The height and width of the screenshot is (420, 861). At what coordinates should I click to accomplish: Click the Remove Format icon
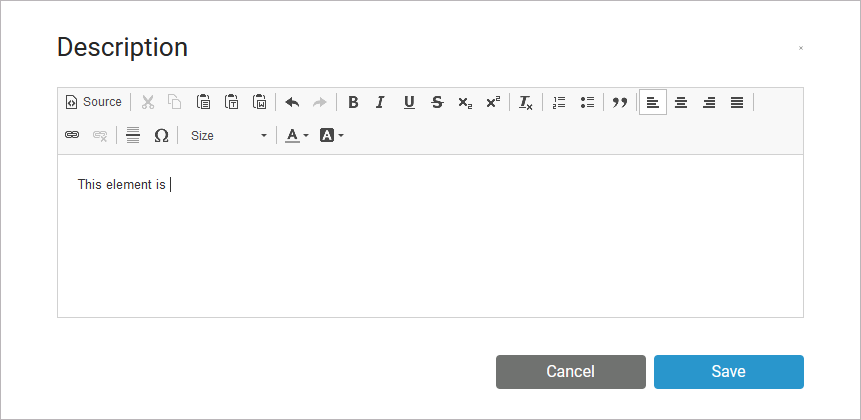pyautogui.click(x=526, y=102)
